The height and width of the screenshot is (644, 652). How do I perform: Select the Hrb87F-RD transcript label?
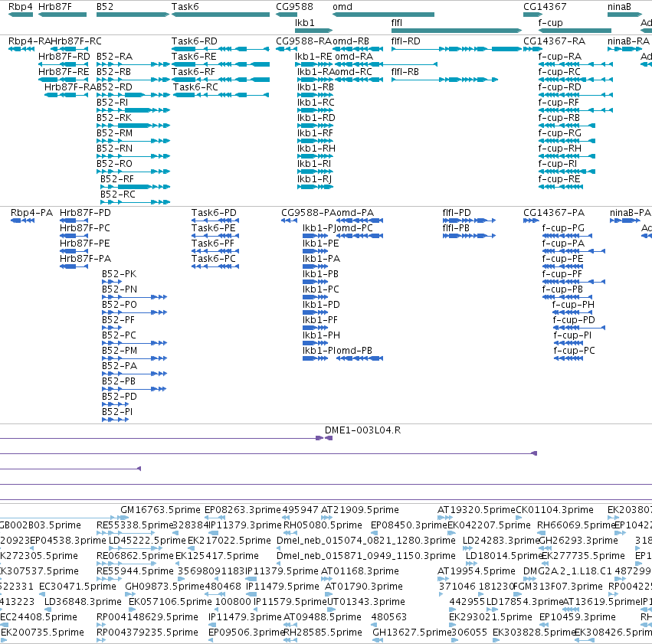click(64, 57)
